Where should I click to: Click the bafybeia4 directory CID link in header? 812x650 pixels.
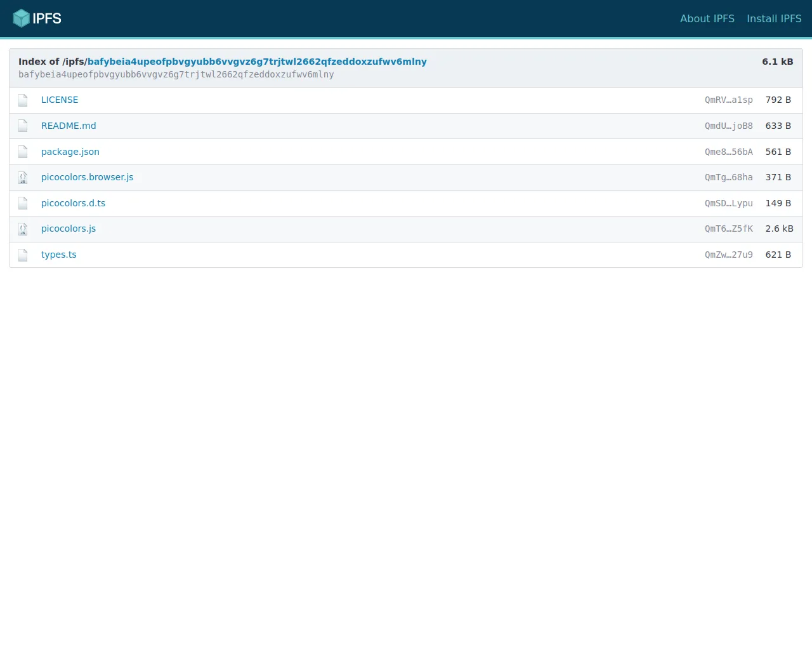[257, 62]
